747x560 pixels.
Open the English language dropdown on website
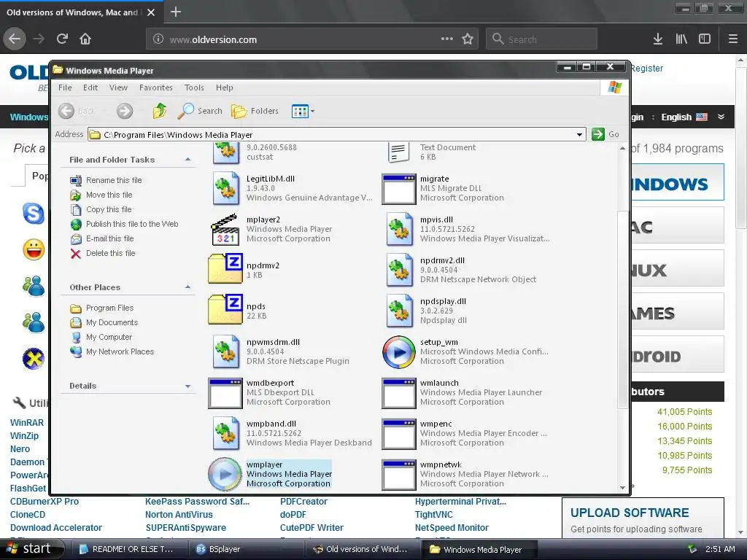coord(693,117)
